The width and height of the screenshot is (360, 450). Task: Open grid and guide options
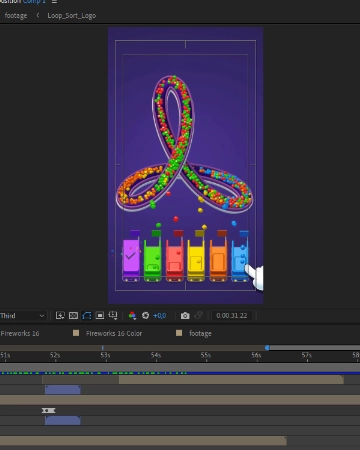[113, 315]
